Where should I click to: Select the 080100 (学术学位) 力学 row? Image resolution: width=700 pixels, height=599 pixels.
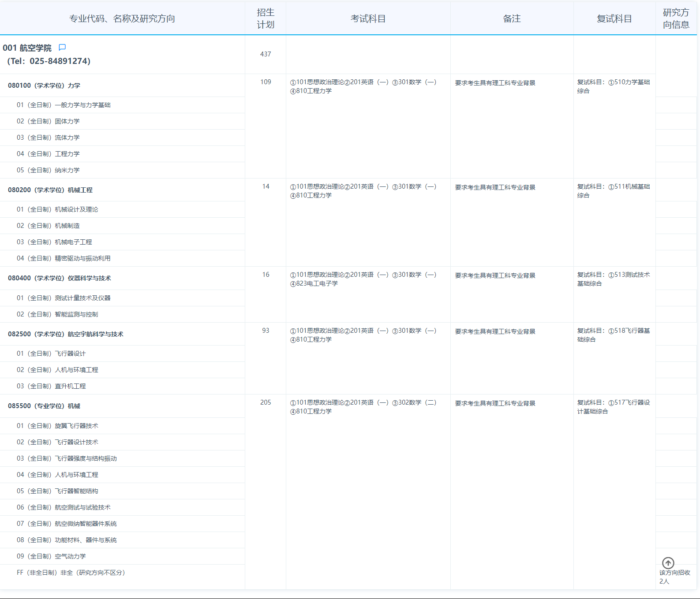pos(122,86)
